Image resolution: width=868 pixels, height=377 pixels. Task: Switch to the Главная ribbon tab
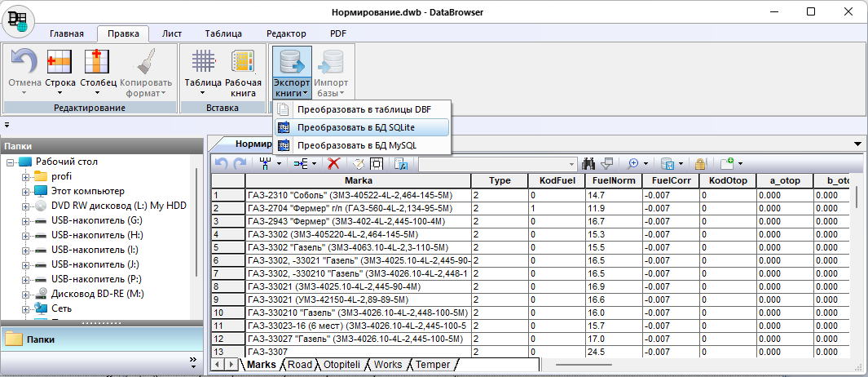[67, 33]
